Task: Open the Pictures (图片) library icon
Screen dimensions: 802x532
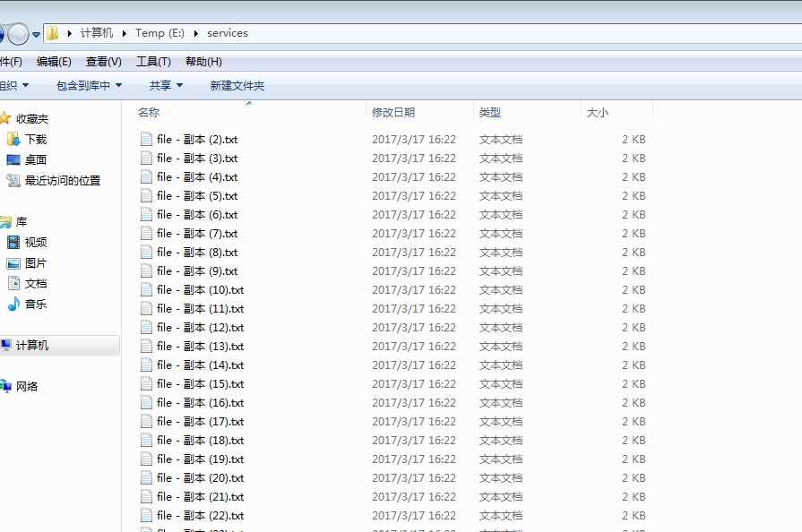Action: point(13,263)
